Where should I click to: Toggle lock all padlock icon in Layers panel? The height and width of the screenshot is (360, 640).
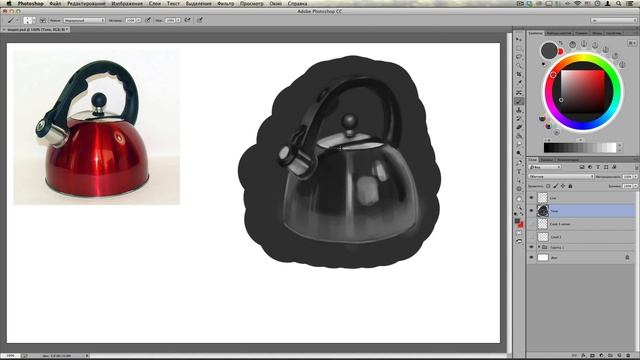(x=570, y=186)
